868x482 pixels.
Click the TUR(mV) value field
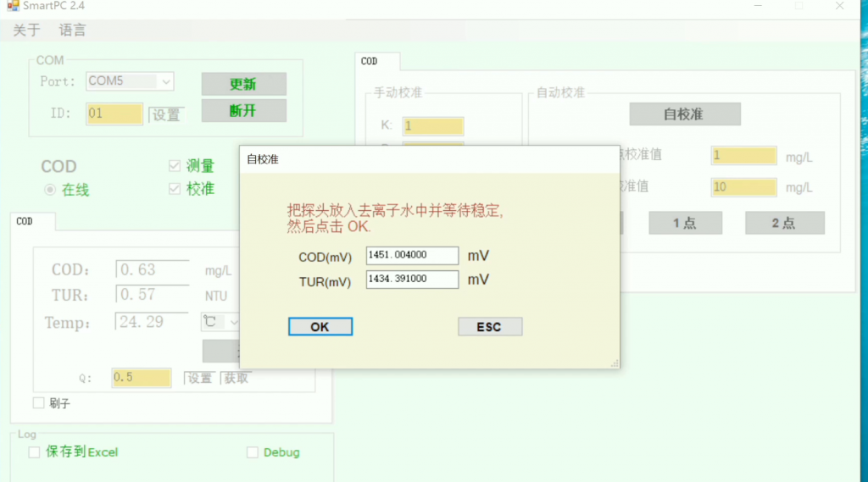pyautogui.click(x=412, y=280)
